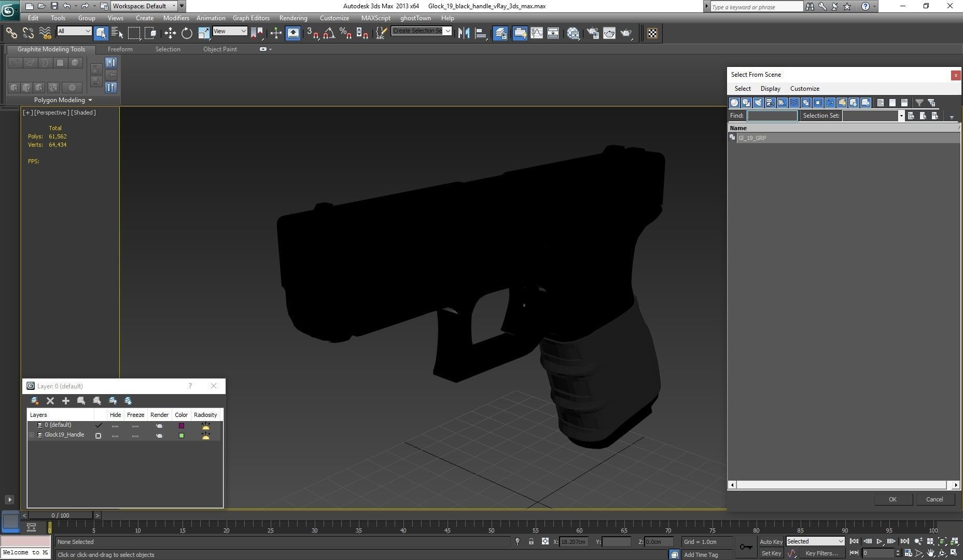Click Cancel in Select From Scene
The width and height of the screenshot is (963, 560).
(x=934, y=499)
